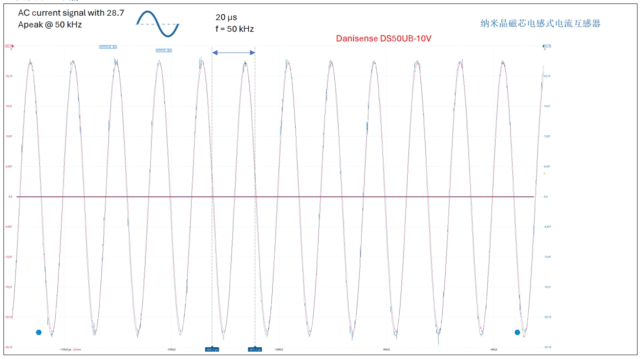The width and height of the screenshot is (644, 359).
Task: Click the 'f = 50 kHz' annotation
Action: (234, 29)
